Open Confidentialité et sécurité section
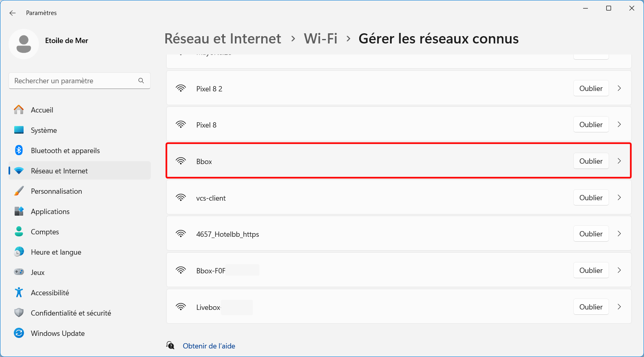Viewport: 644px width, 357px height. (x=80, y=313)
